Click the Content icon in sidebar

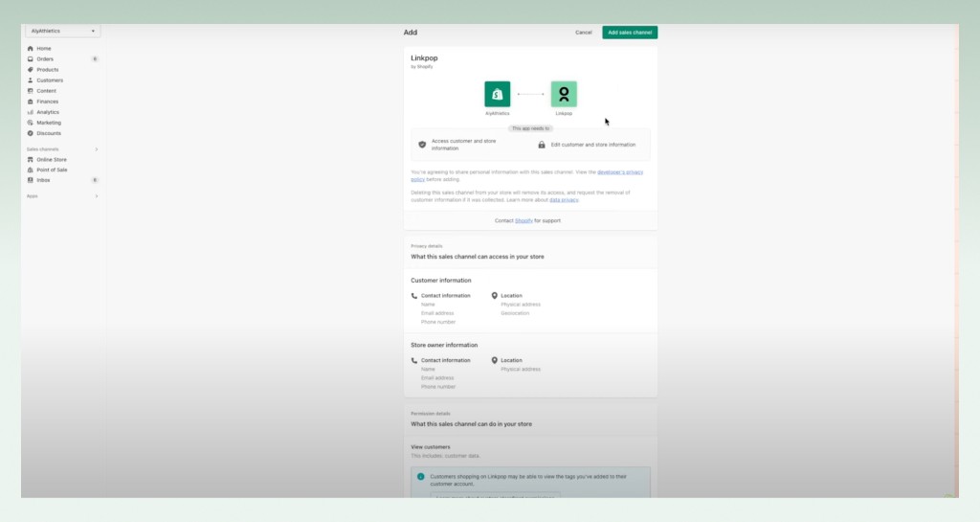click(x=30, y=91)
